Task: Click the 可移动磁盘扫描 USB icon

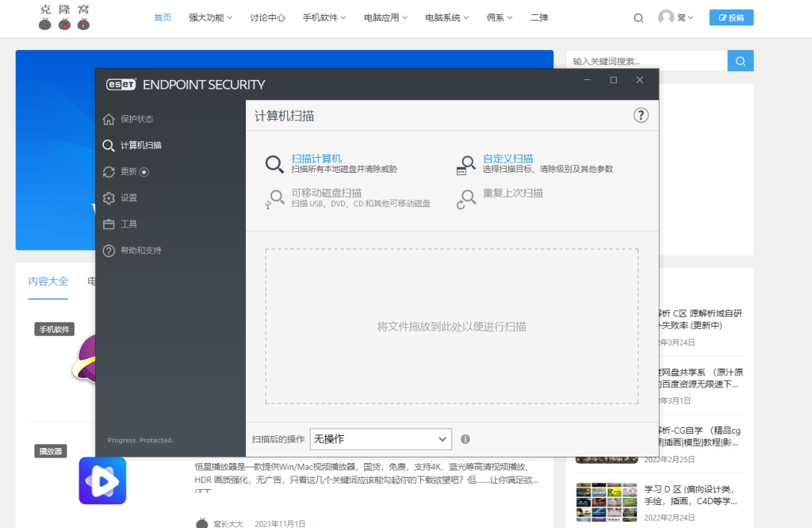Action: tap(274, 199)
